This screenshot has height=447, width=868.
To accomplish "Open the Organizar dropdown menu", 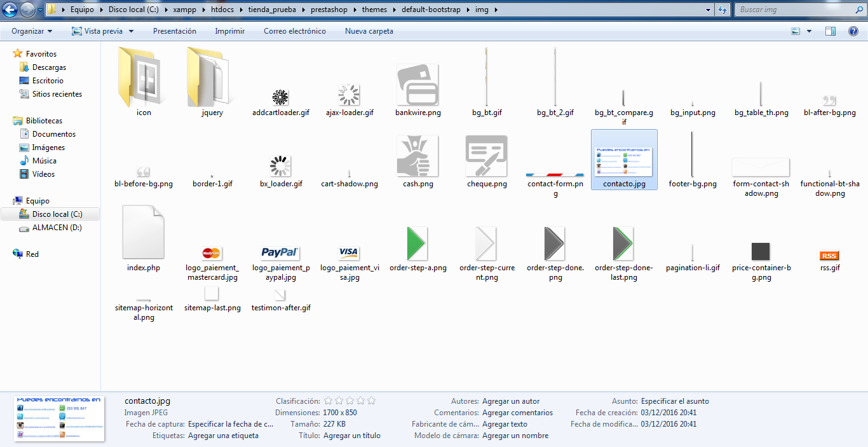I will [32, 31].
